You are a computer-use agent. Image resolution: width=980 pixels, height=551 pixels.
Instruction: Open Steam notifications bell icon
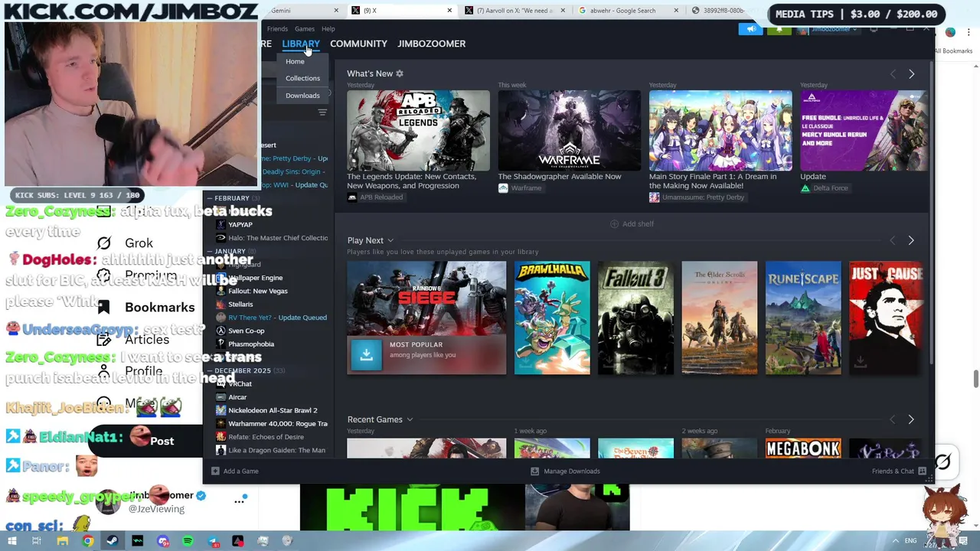coord(779,29)
